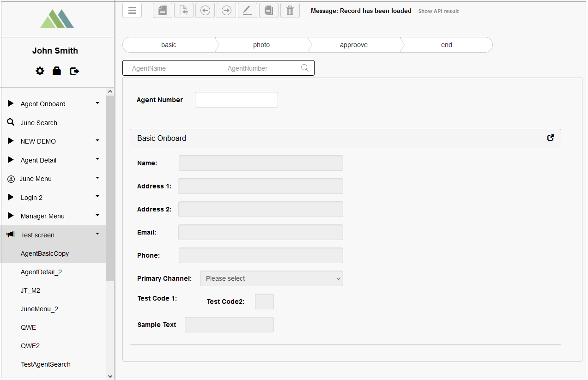The height and width of the screenshot is (380, 588).
Task: Toggle the hamburger menu button
Action: [x=132, y=10]
